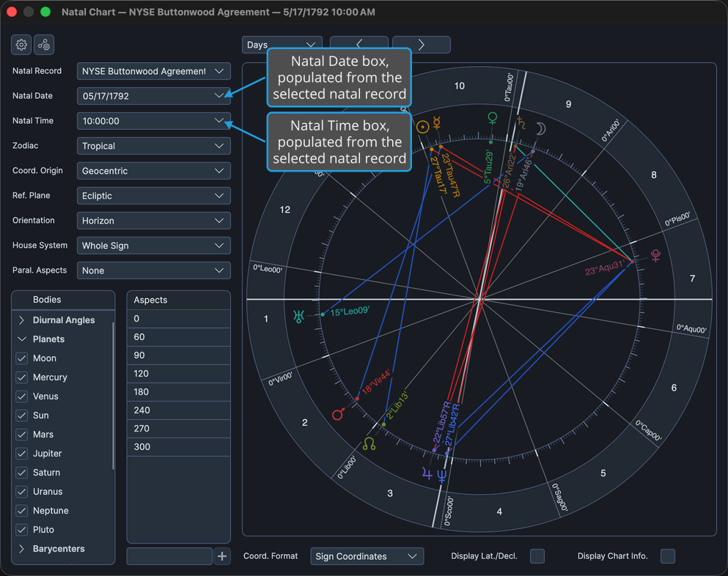Image resolution: width=728 pixels, height=576 pixels.
Task: Enable Display Chart Info. checkbox
Action: [668, 556]
